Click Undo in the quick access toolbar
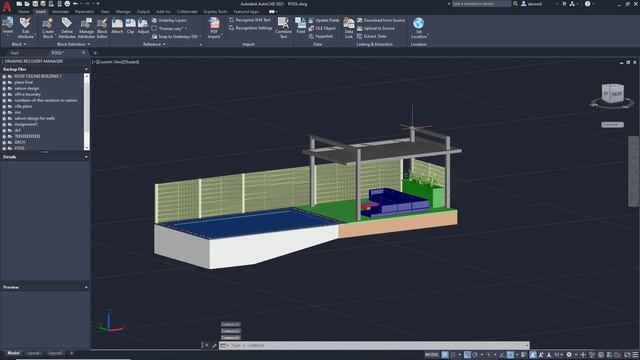 pos(76,4)
